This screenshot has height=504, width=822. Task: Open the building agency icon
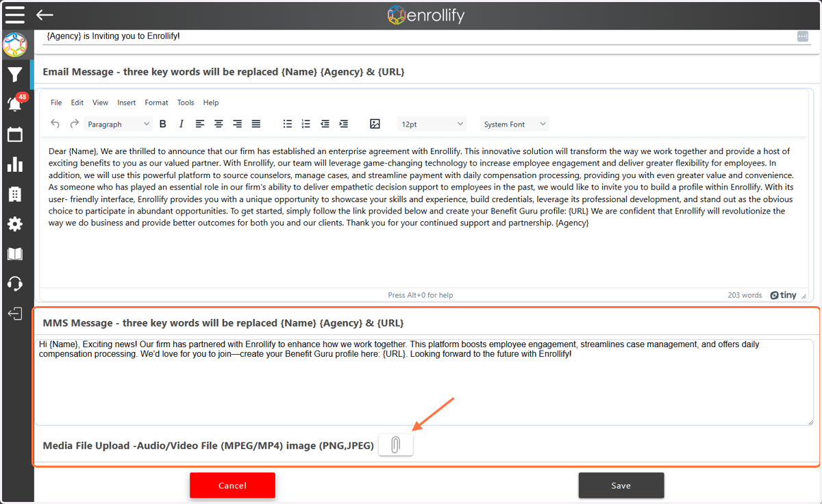15,194
